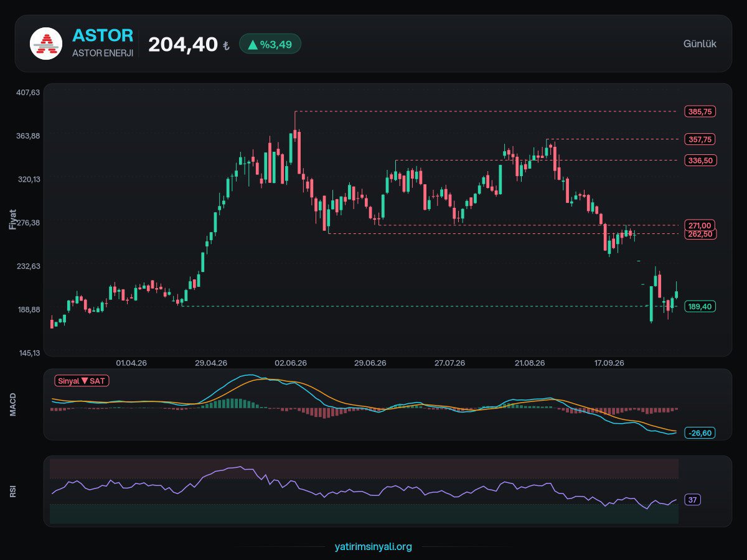Click the 357,75 resistance level label
Viewport: 747px width, 560px height.
[x=700, y=139]
